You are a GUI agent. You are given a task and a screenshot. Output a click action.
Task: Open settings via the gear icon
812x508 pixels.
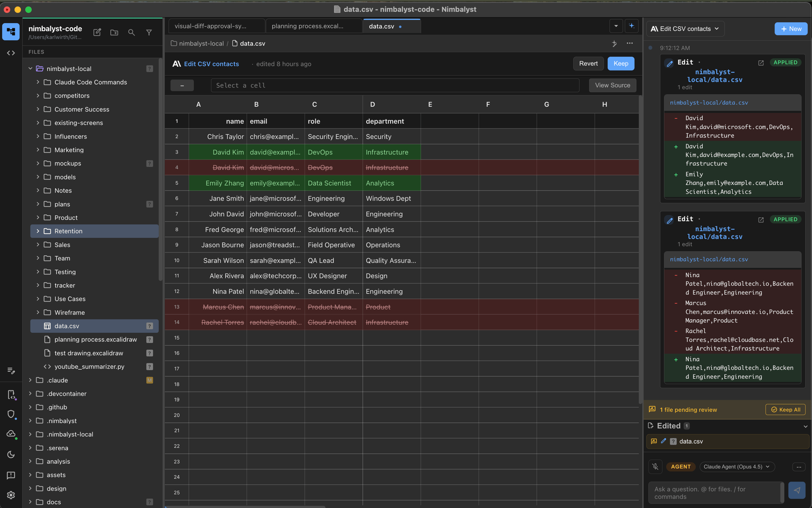tap(11, 495)
